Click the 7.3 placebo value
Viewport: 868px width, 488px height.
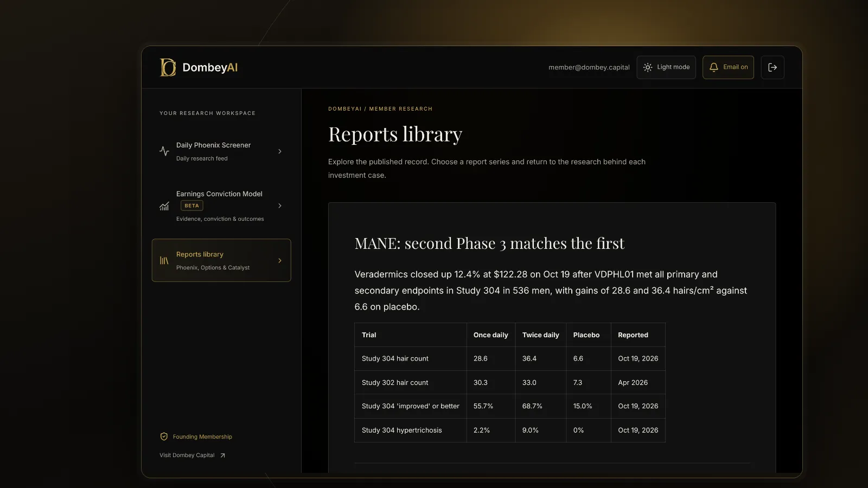tap(578, 382)
